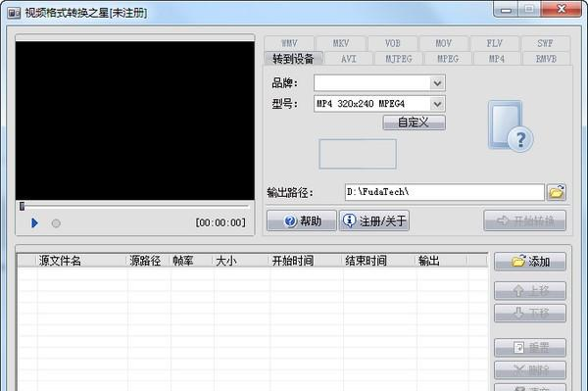Open the MP4 tab

pos(497,59)
